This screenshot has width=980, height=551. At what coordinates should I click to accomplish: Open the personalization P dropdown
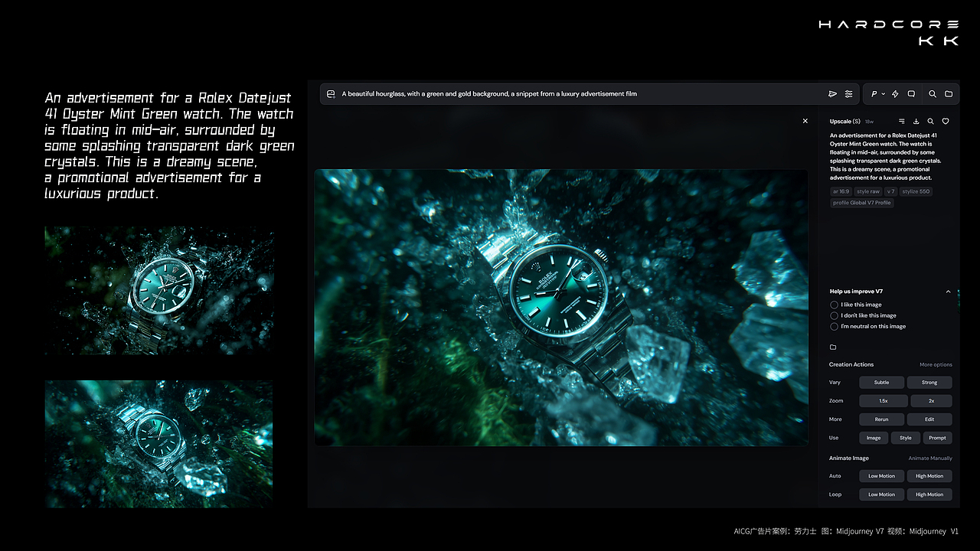877,94
